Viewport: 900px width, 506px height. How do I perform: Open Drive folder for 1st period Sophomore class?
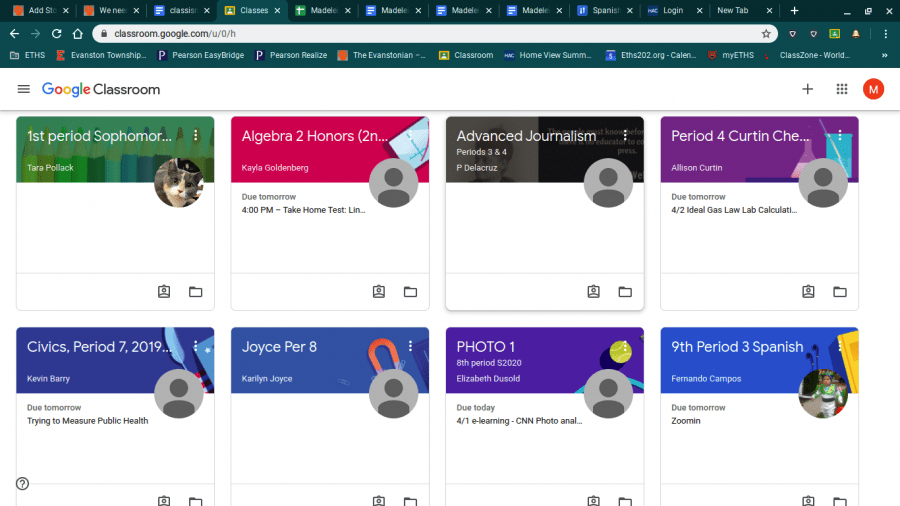(196, 291)
